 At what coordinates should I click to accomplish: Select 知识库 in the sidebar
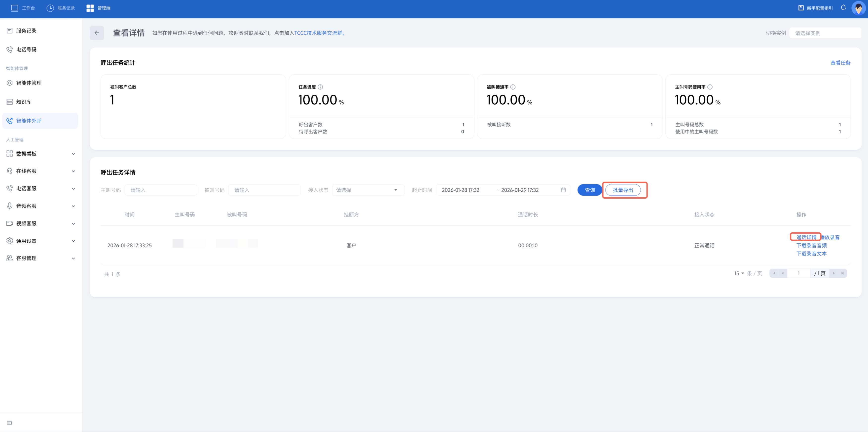[x=24, y=102]
